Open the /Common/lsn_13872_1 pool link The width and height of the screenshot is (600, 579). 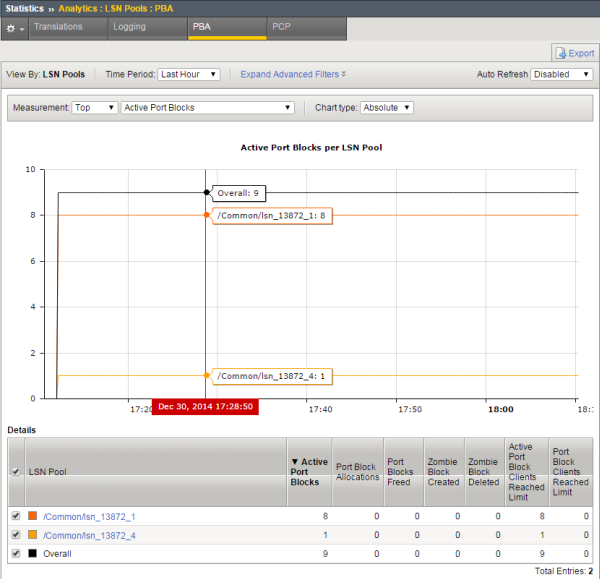[x=89, y=516]
